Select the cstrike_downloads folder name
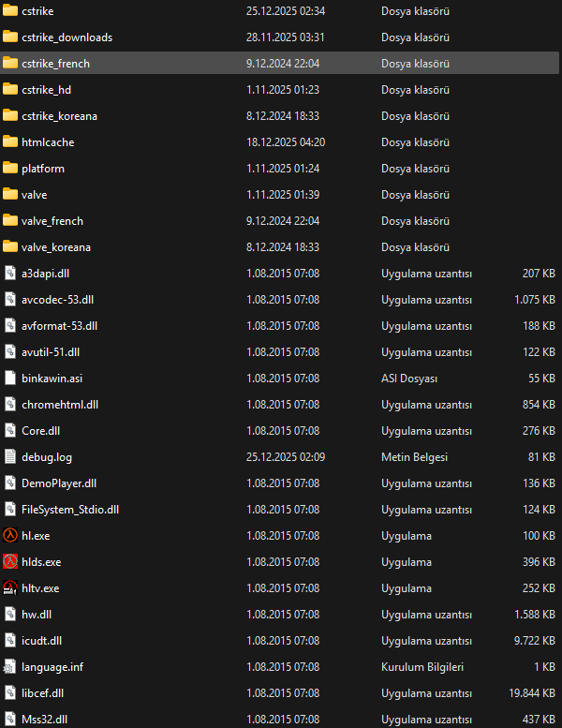 [x=67, y=37]
